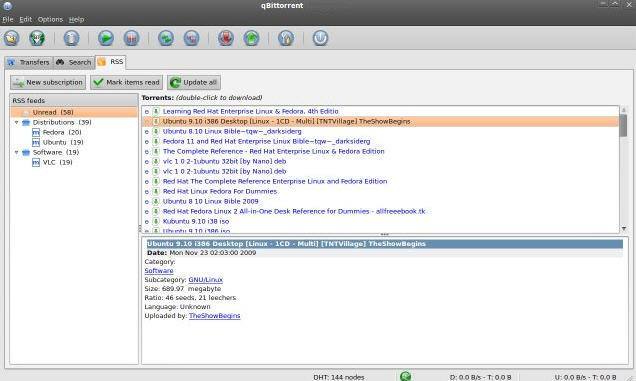Viewport: 636px width, 381px height.
Task: Click the RSS feeds column header
Action: [74, 100]
